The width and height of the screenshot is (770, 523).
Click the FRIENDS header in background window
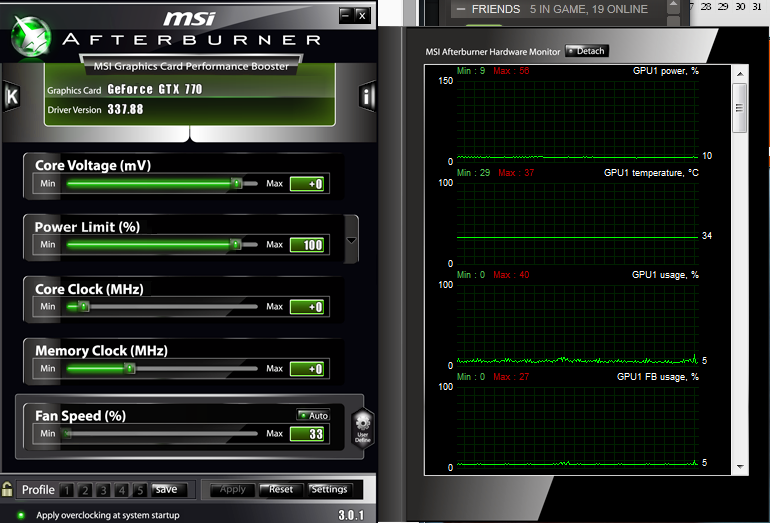coord(496,9)
